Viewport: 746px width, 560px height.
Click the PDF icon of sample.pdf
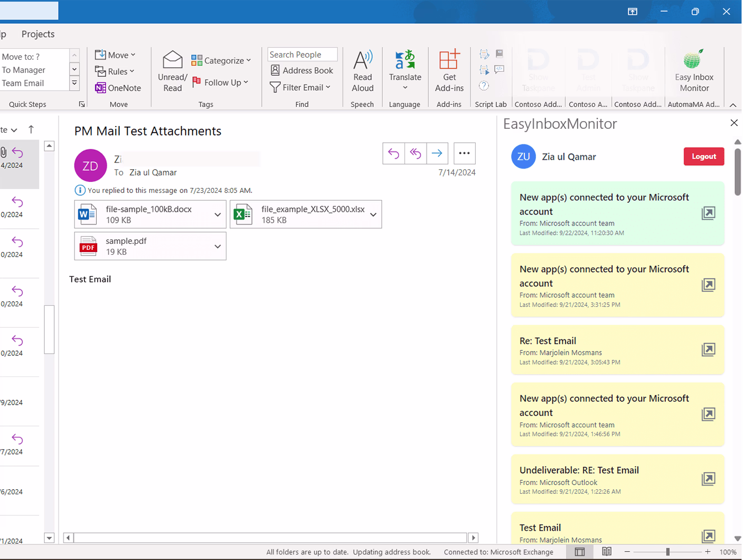click(x=88, y=246)
